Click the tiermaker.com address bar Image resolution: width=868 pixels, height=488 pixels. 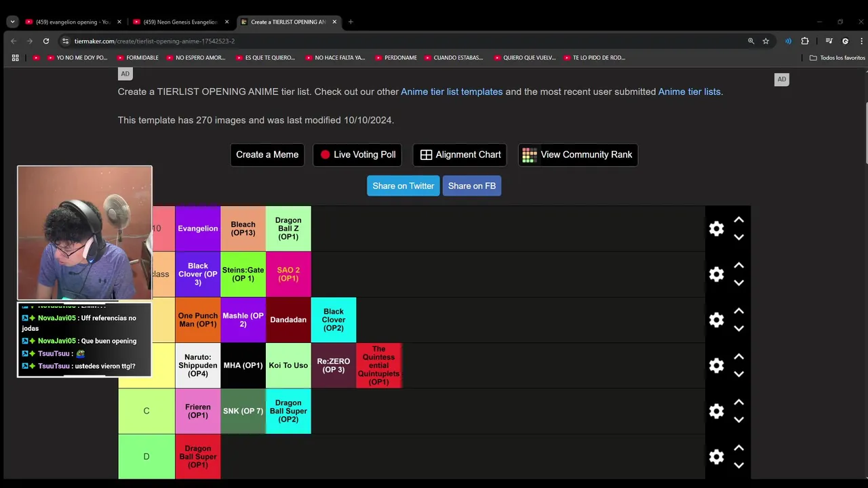pyautogui.click(x=400, y=41)
